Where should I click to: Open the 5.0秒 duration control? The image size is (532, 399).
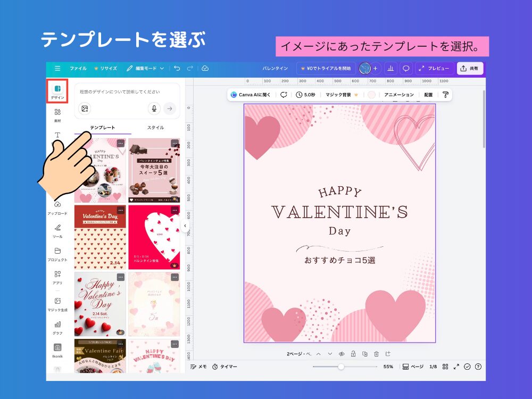305,94
